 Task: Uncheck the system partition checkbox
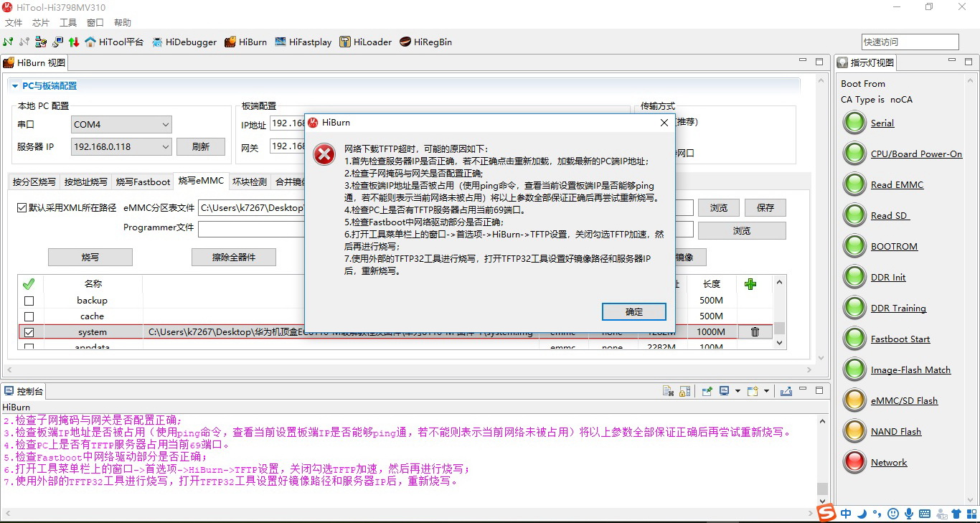(x=29, y=332)
